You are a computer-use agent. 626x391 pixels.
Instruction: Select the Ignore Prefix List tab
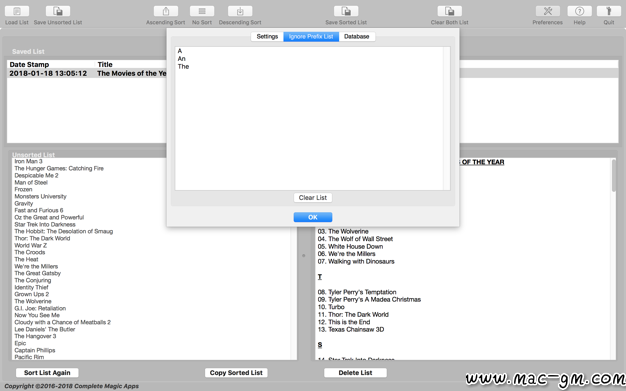click(x=311, y=36)
